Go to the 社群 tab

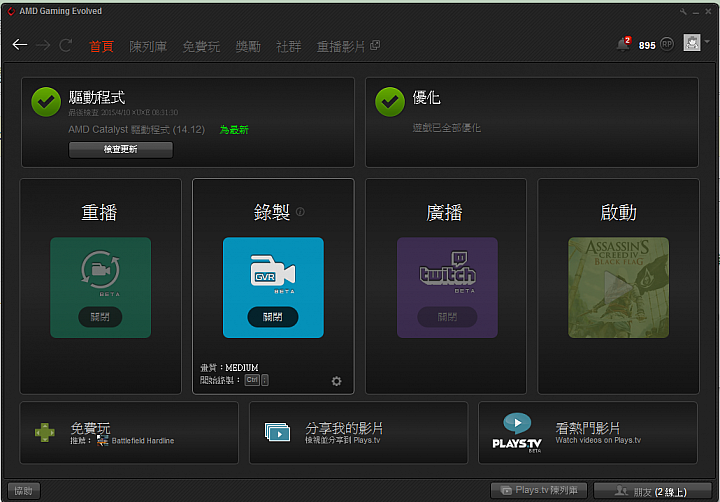(288, 46)
